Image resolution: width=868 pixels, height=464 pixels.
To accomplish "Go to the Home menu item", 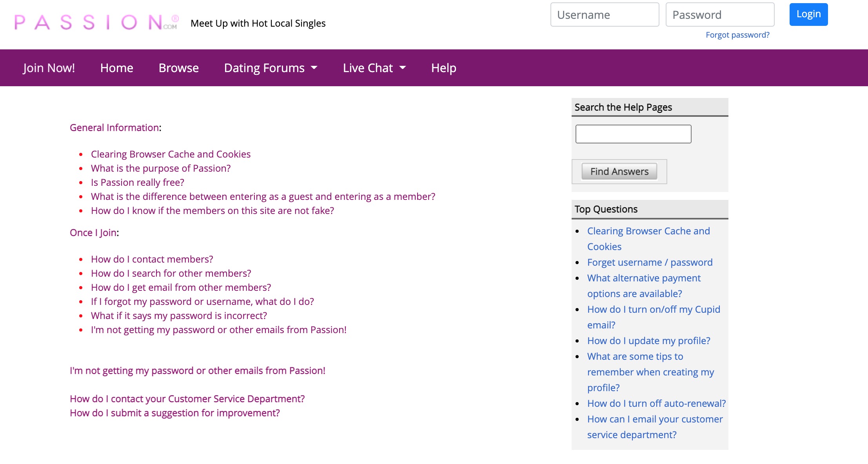I will pos(116,68).
